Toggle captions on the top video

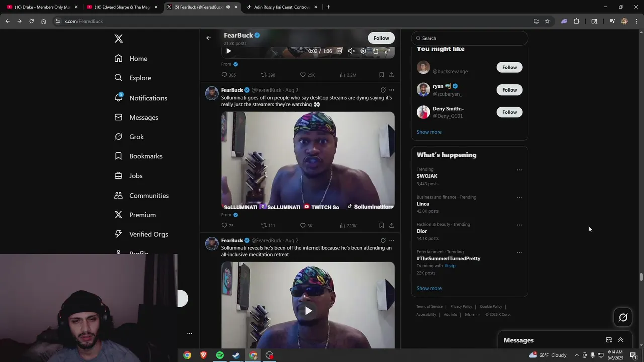(x=339, y=51)
